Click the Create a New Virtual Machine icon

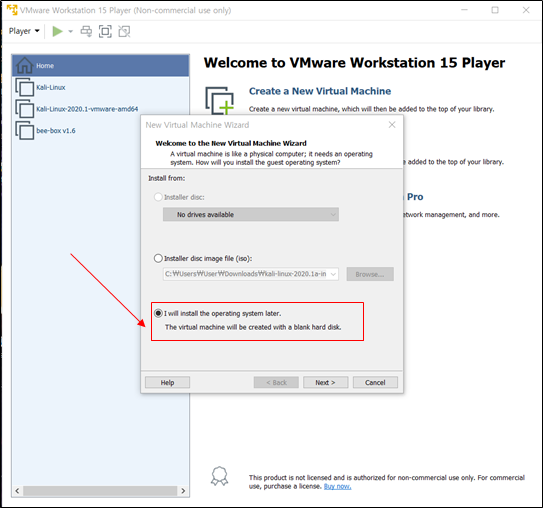point(220,100)
